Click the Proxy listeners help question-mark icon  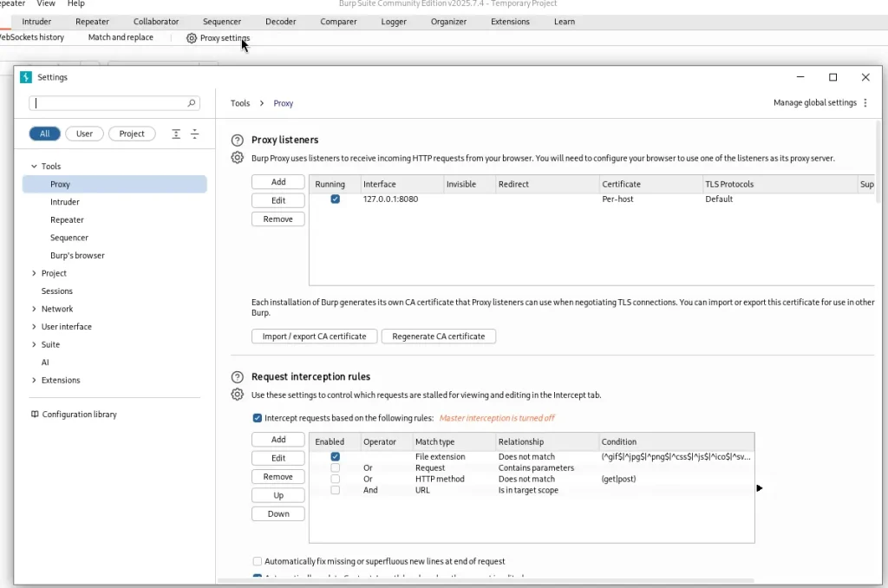pyautogui.click(x=237, y=140)
